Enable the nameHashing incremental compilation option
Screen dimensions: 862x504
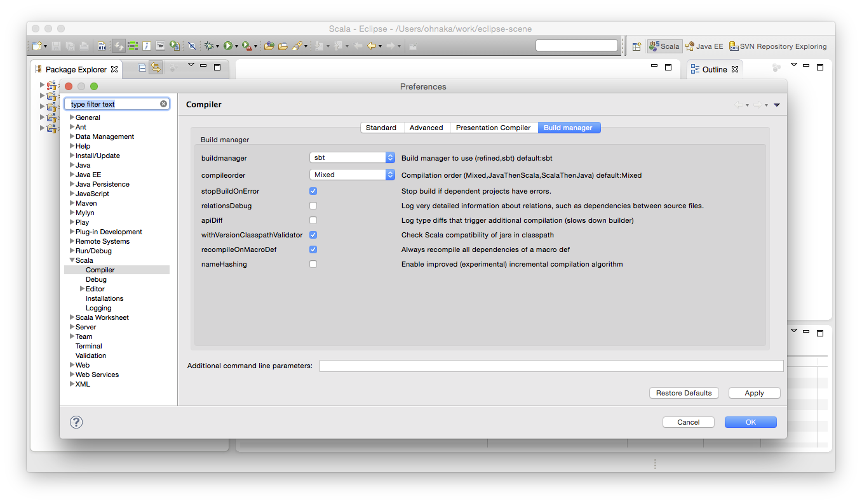[313, 264]
